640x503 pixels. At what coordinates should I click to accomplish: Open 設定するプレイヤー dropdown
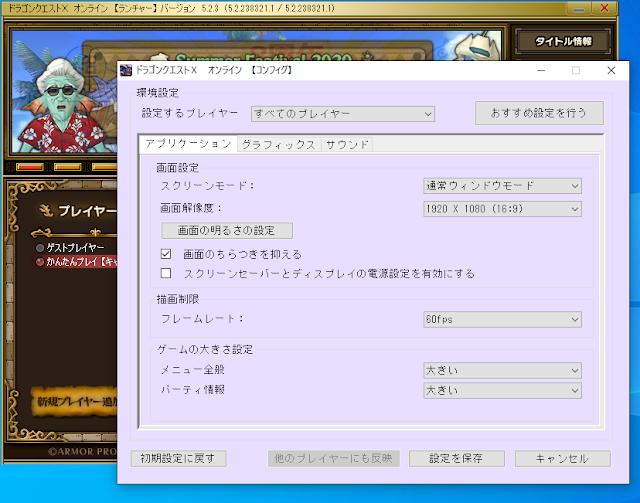pos(343,114)
